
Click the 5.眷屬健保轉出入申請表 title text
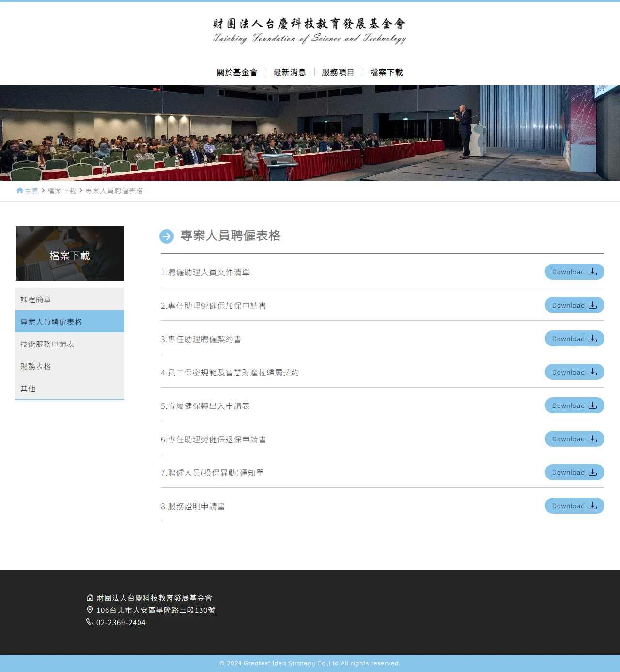click(205, 406)
